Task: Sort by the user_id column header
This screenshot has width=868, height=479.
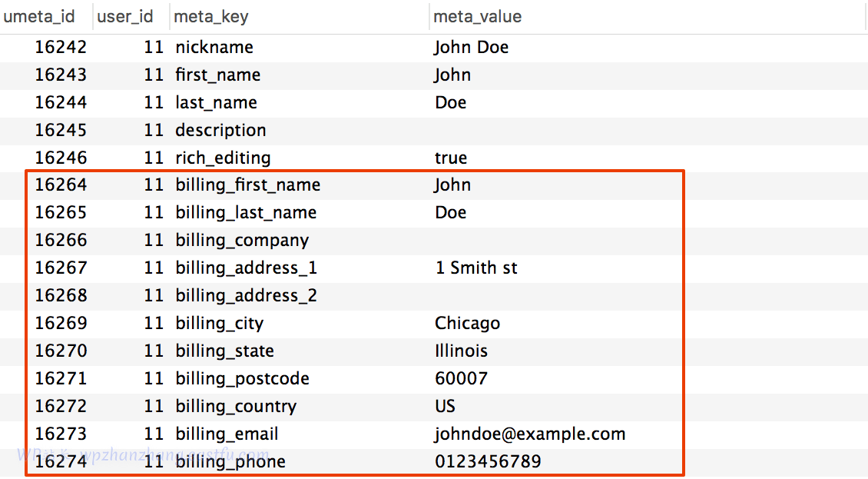Action: point(125,16)
